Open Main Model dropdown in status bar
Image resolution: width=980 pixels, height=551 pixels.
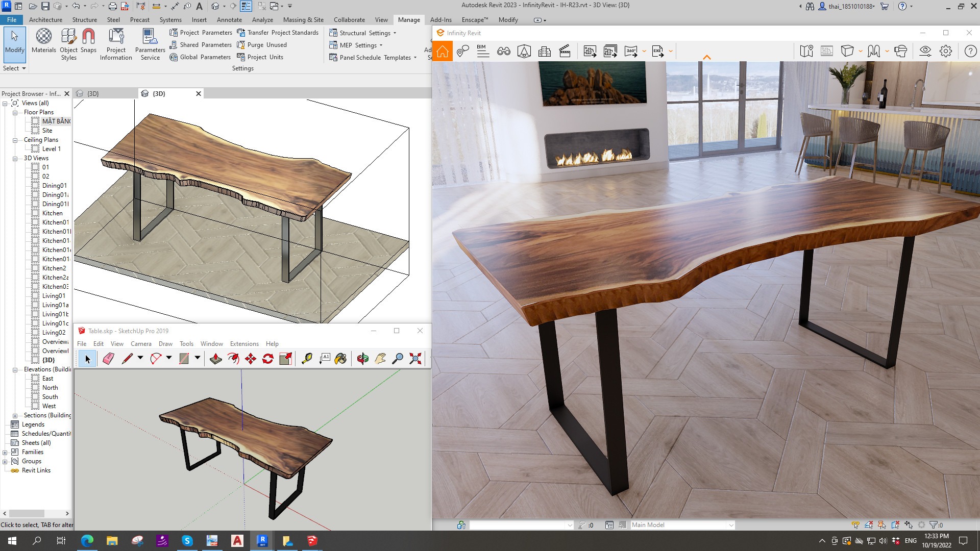(682, 525)
